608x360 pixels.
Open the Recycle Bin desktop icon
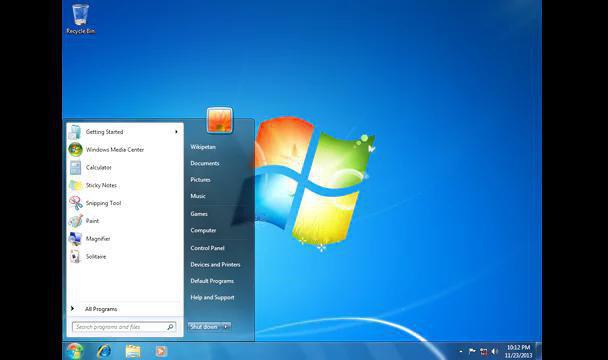pyautogui.click(x=81, y=19)
